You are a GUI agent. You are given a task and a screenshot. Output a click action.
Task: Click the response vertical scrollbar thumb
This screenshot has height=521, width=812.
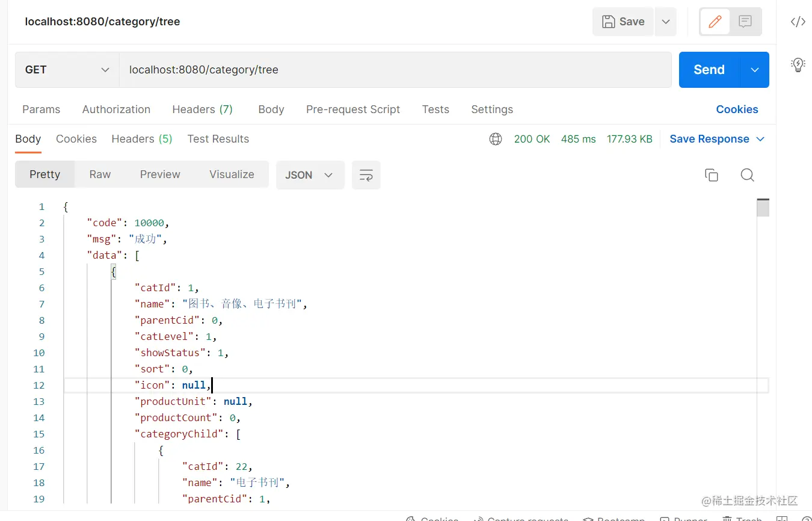[x=763, y=208]
